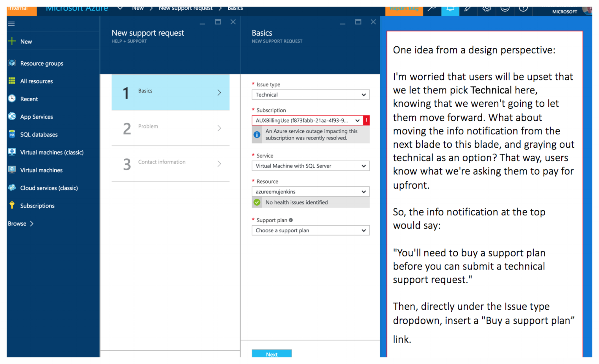Open Resource groups cube icon
Screen dimensions: 599x364
pyautogui.click(x=12, y=63)
